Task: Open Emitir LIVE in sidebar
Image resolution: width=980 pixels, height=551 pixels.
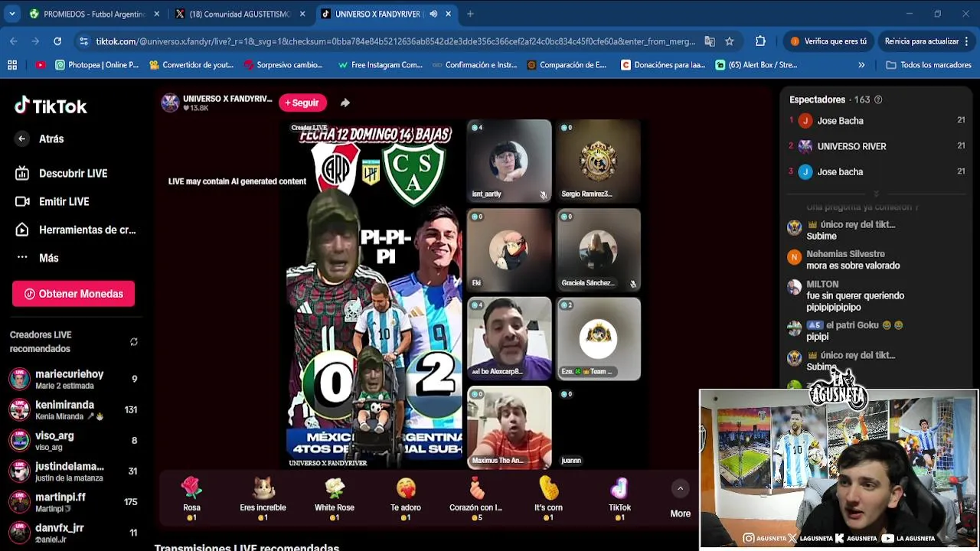Action: click(52, 201)
